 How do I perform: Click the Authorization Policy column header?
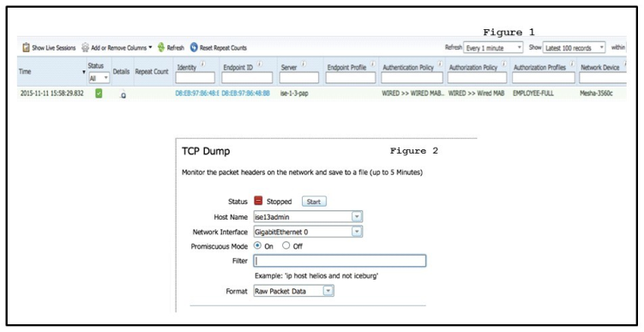click(473, 68)
